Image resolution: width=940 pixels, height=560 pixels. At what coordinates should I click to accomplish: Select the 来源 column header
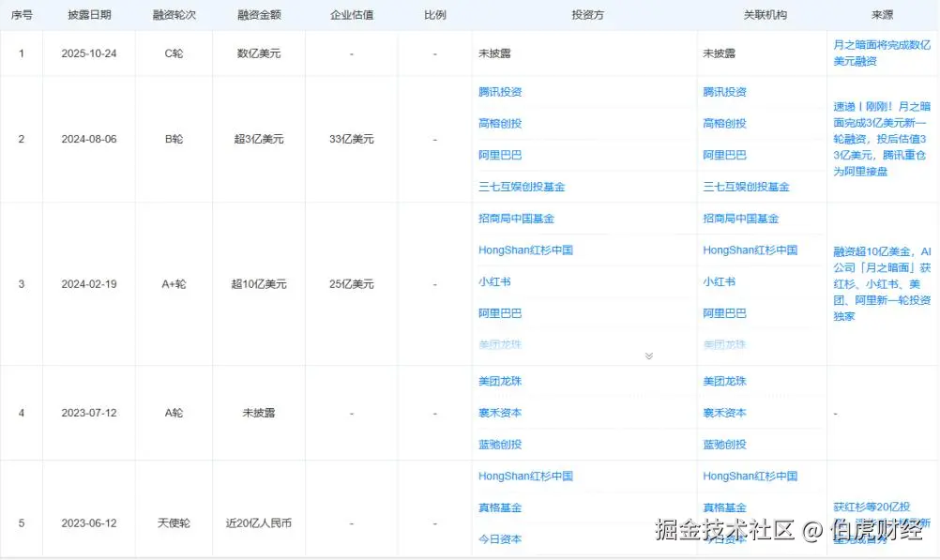pos(882,15)
